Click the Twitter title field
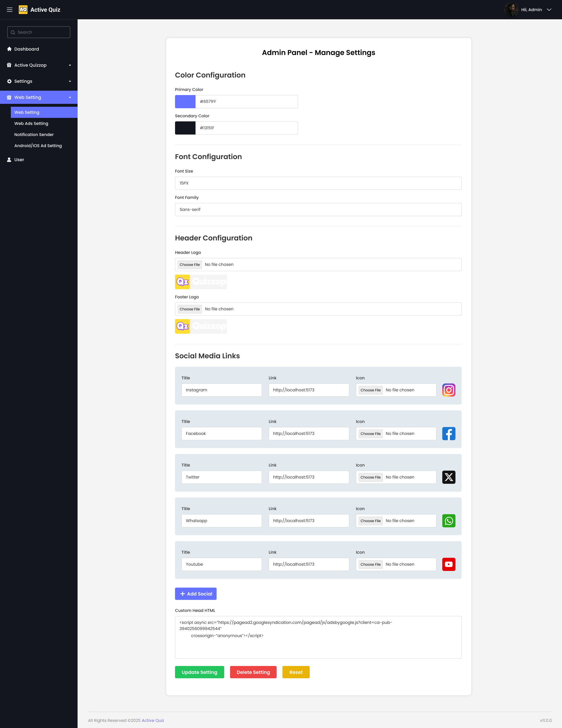Viewport: 562px width, 728px height. pos(222,477)
